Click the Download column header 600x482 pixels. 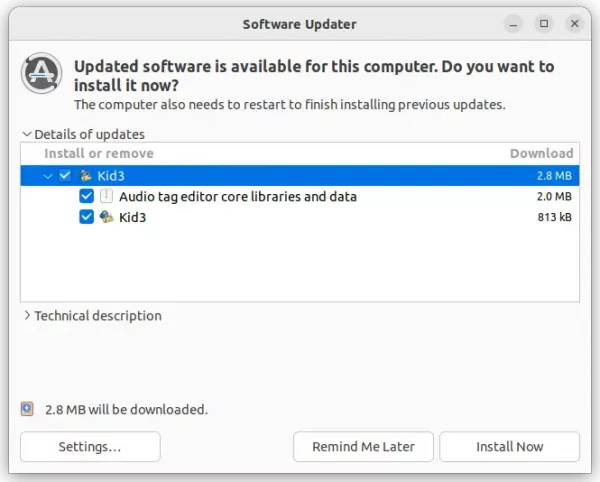coord(541,153)
